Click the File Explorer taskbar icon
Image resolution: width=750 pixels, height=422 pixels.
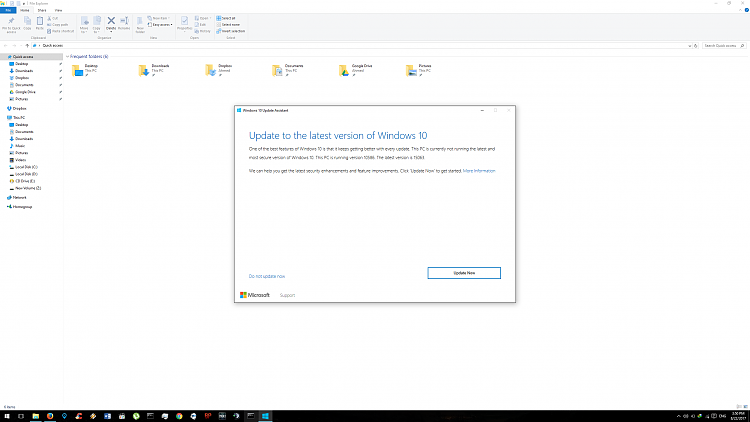(35, 416)
